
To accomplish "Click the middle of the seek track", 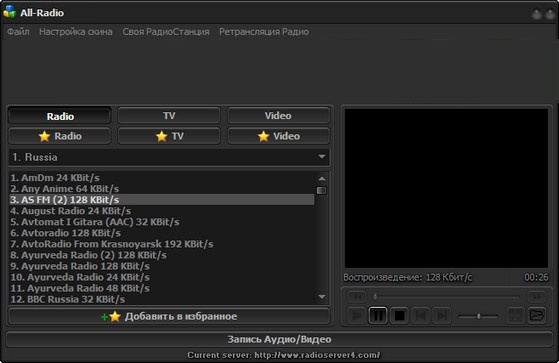I will point(447,296).
